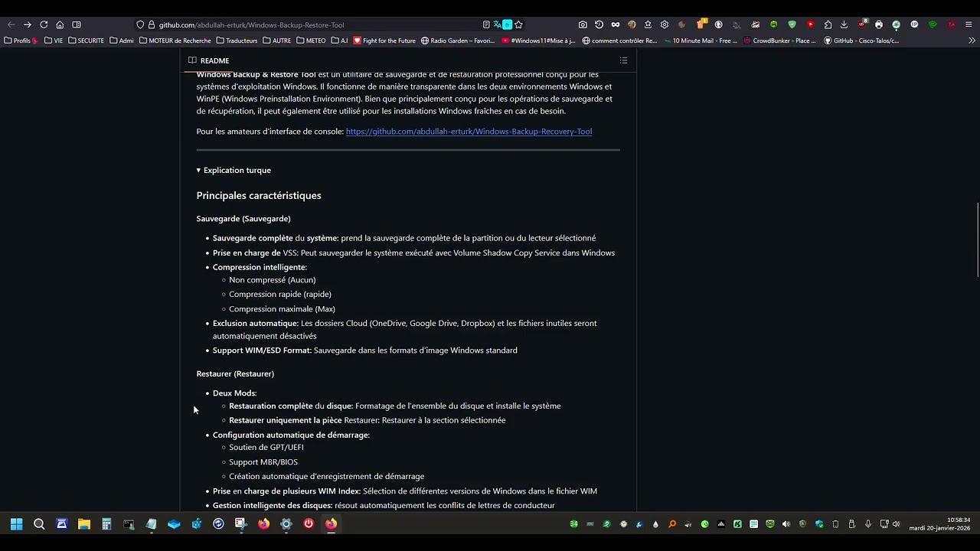The width and height of the screenshot is (980, 551).
Task: Toggle reader view in address bar
Action: (x=486, y=24)
